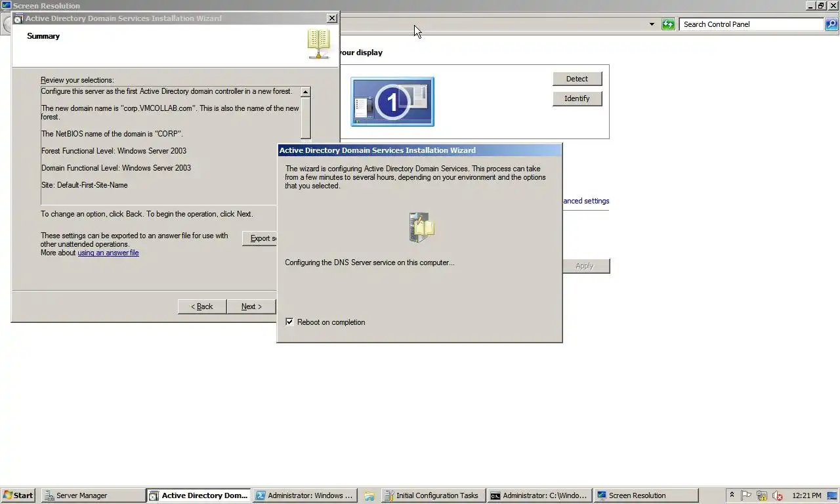Click 'Domain Functional Level: Windows Server 2003' line
This screenshot has width=840, height=504.
click(x=116, y=168)
